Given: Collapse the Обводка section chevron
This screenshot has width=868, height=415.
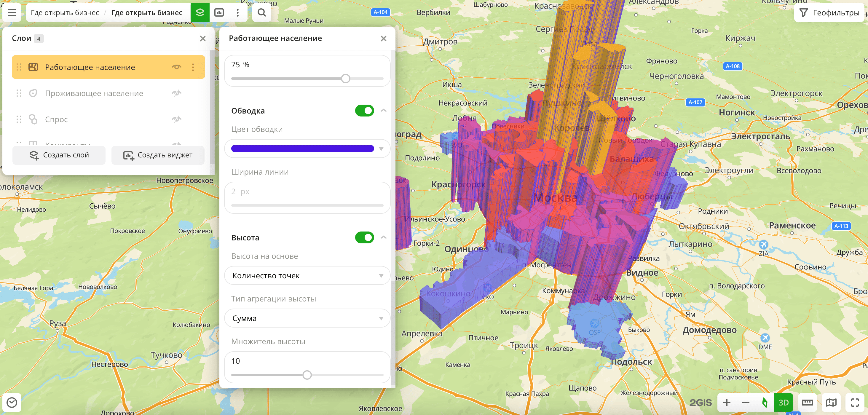Looking at the screenshot, I should click(x=384, y=111).
